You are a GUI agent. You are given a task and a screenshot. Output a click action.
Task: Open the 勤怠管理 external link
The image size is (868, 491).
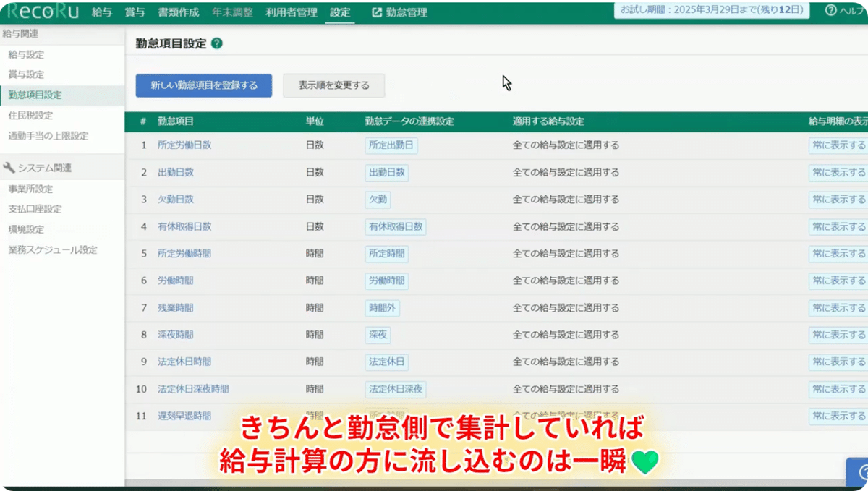tap(399, 12)
